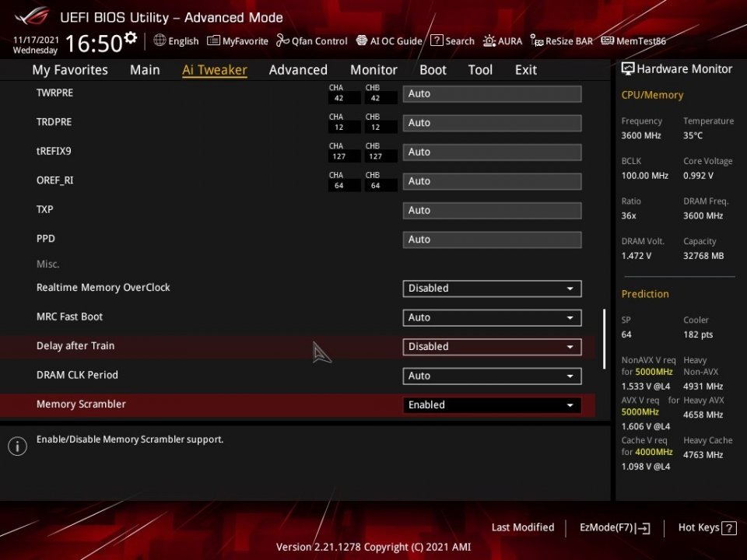
Task: Select Realtime Memory OverClock label
Action: (x=103, y=288)
